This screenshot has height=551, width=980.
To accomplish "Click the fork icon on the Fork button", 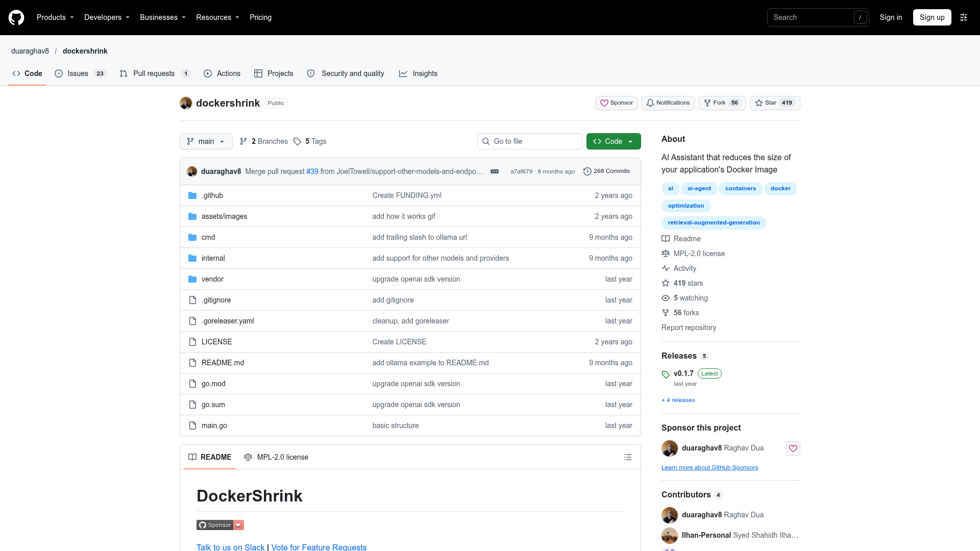I will click(707, 103).
